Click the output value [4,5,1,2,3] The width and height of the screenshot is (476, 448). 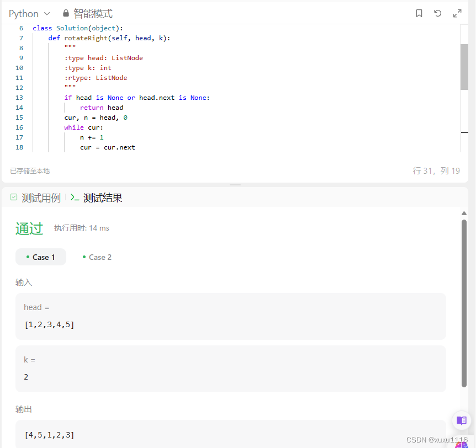(49, 435)
